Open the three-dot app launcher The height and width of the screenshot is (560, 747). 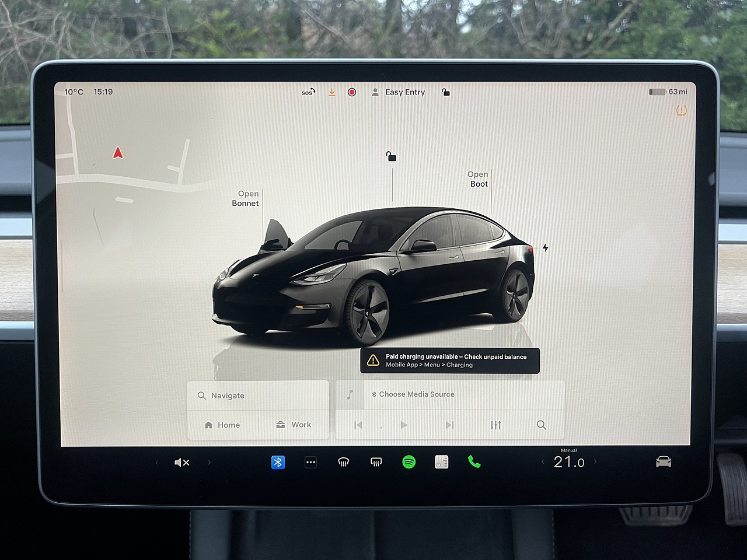pos(311,463)
